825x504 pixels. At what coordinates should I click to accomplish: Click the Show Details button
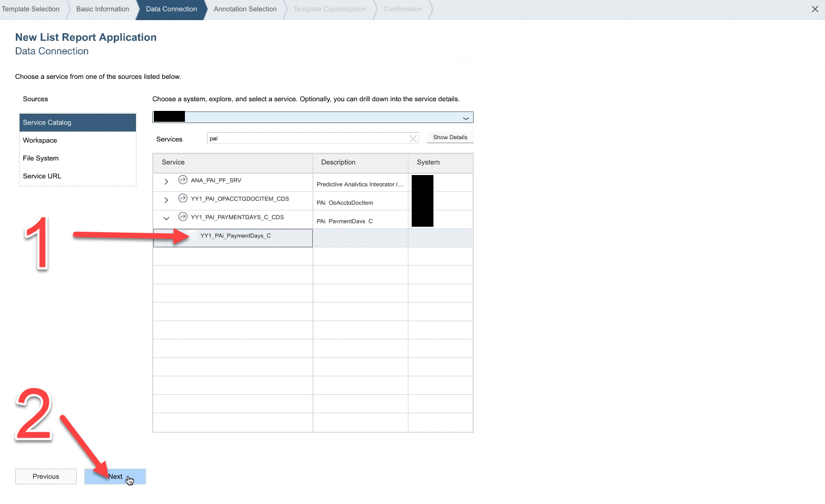pyautogui.click(x=450, y=138)
